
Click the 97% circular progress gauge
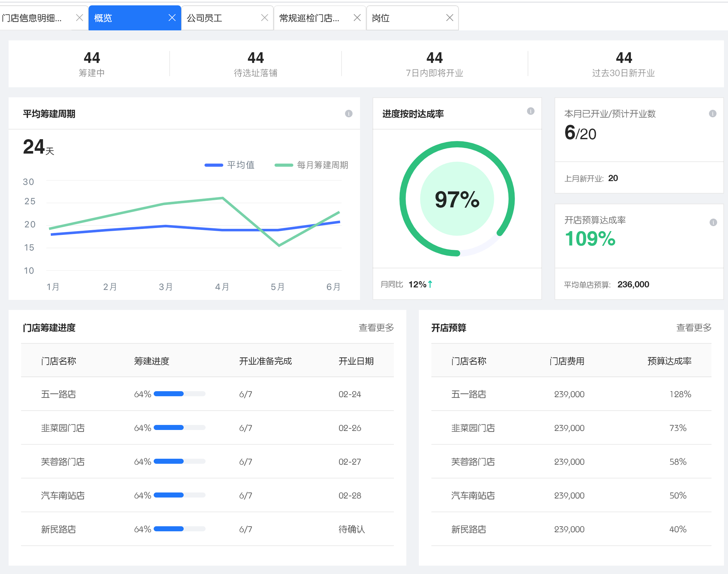click(457, 199)
